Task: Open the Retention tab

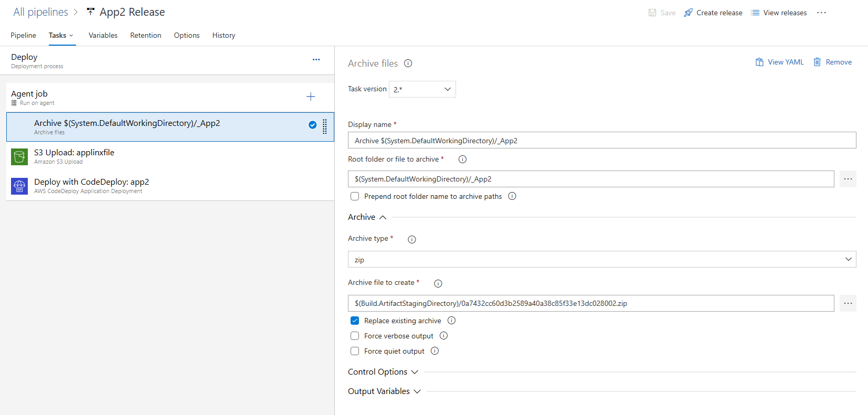Action: point(146,35)
